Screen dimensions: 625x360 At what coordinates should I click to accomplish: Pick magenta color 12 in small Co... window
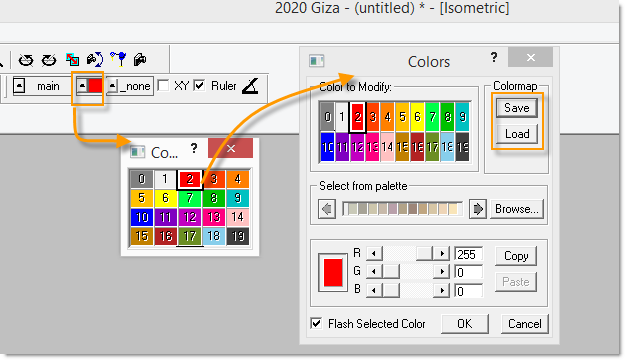190,217
